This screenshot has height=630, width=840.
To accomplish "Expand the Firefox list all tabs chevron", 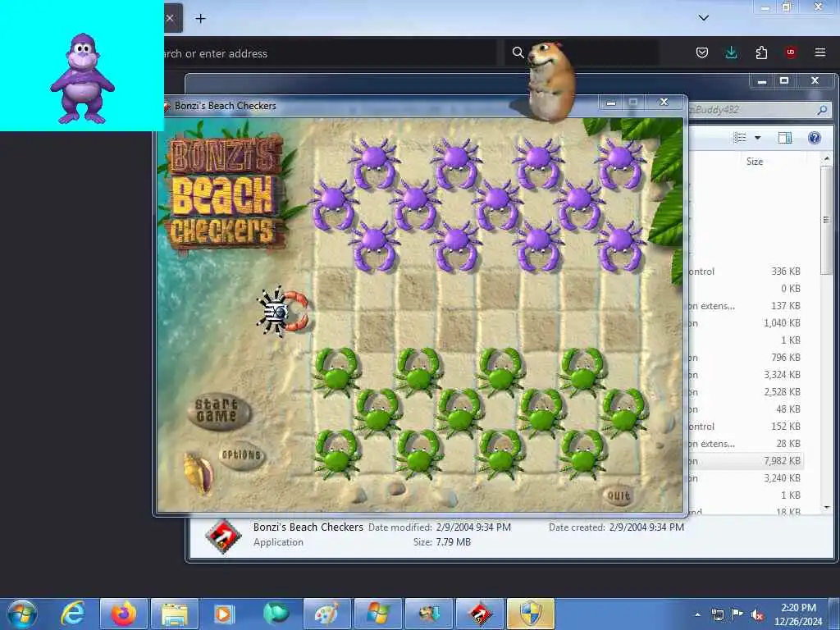I will coord(704,18).
